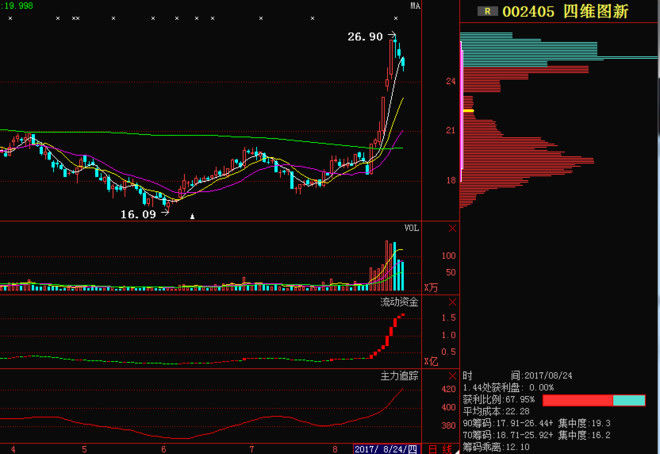660x454 pixels.
Task: Click the X亿 unit label in the 流动资金 panel
Action: click(432, 360)
